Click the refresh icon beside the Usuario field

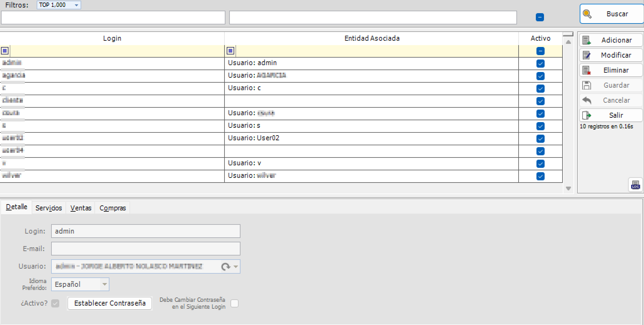(x=226, y=266)
